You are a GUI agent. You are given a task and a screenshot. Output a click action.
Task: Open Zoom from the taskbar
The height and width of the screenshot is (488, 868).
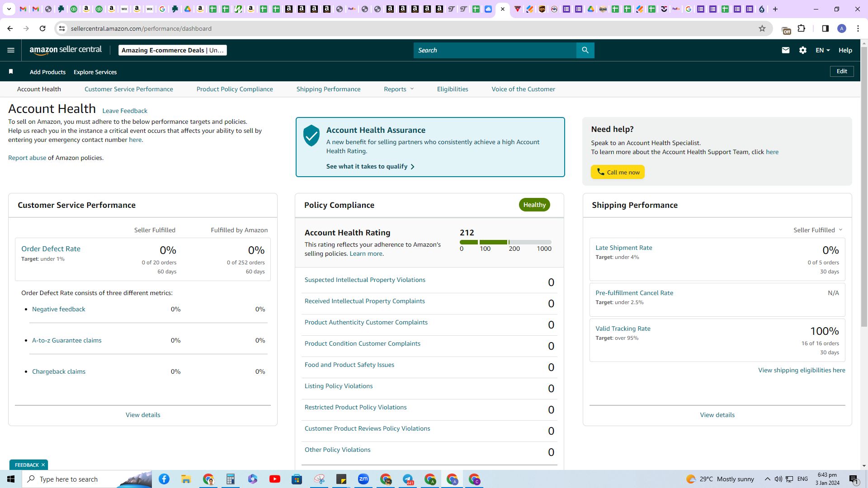tap(363, 479)
